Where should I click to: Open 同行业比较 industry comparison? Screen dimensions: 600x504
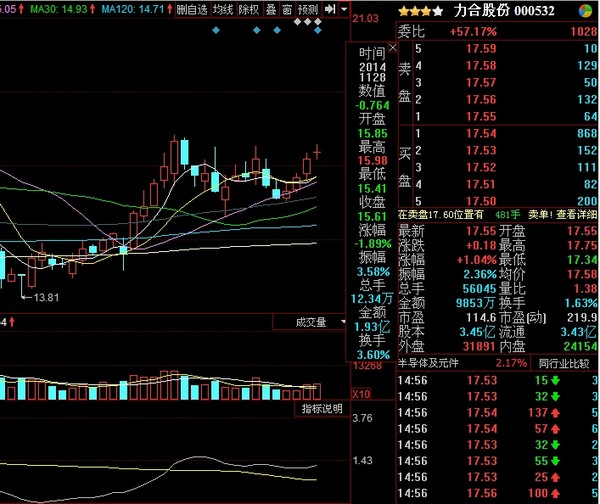pos(564,363)
